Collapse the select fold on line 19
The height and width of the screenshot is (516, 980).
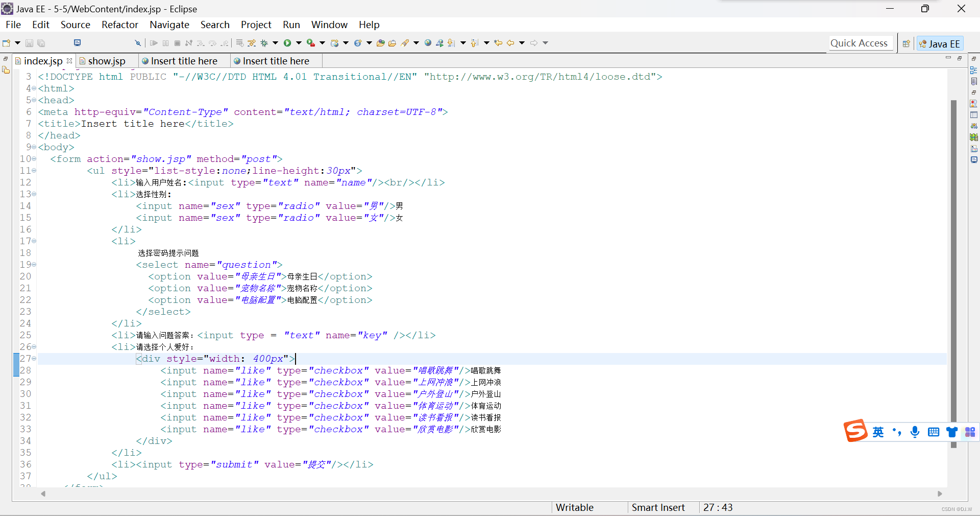click(34, 265)
